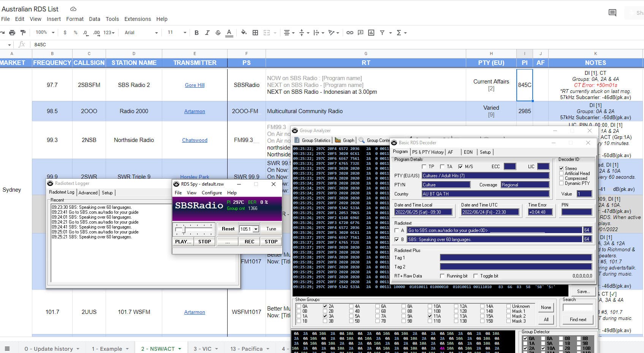This screenshot has height=353, width=644.
Task: Open the fill color bucket tool
Action: (244, 33)
